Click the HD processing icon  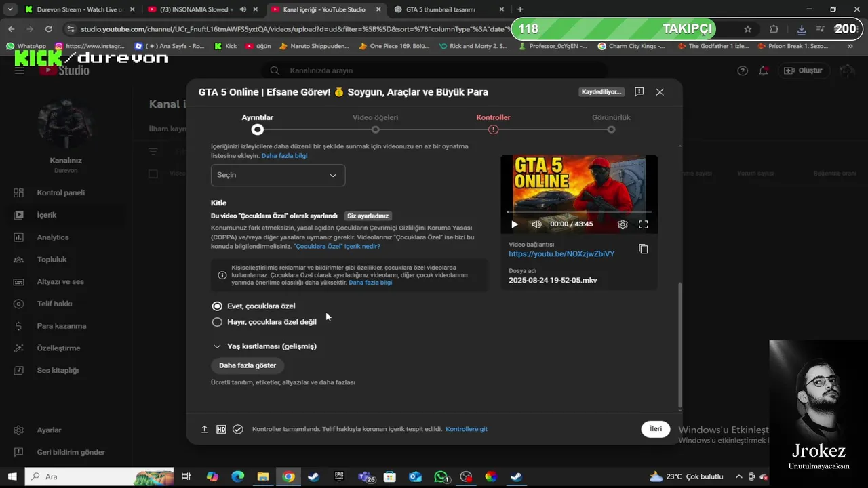[221, 429]
